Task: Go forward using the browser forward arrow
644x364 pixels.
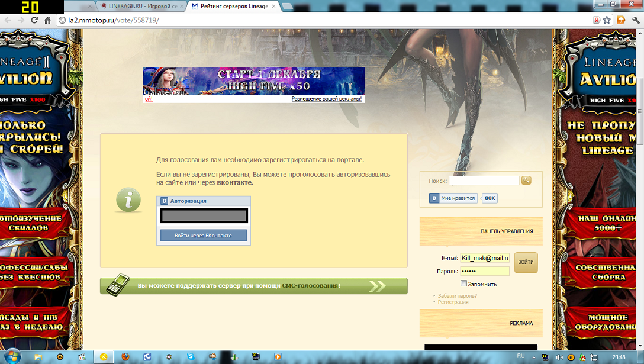Action: 21,20
